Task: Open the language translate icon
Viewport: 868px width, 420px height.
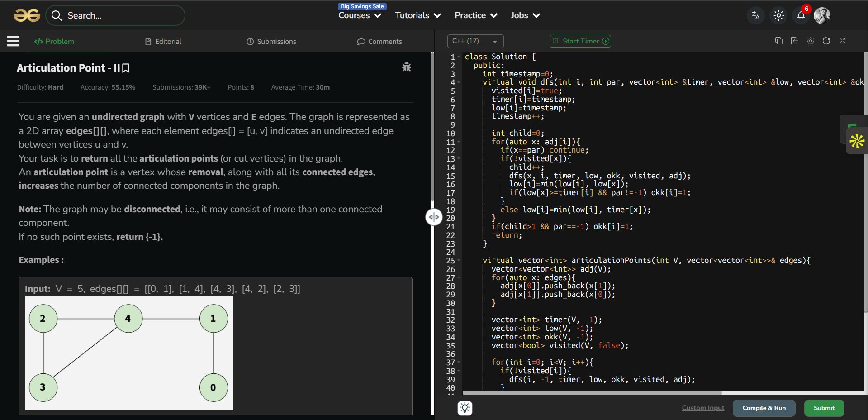Action: (755, 15)
